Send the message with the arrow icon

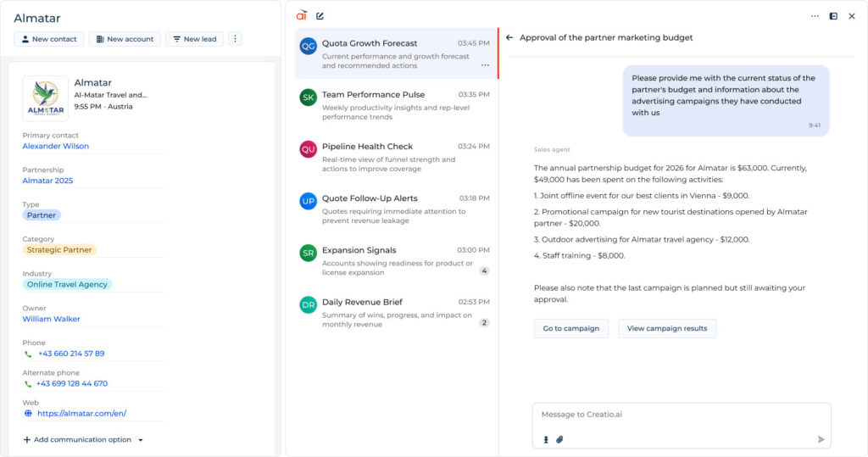pyautogui.click(x=821, y=439)
